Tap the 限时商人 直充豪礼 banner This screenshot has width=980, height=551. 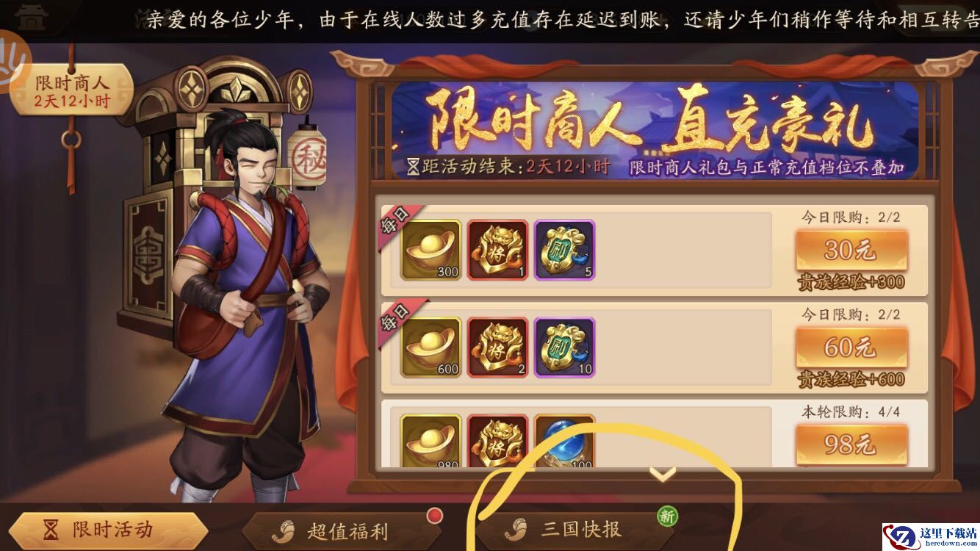point(654,130)
